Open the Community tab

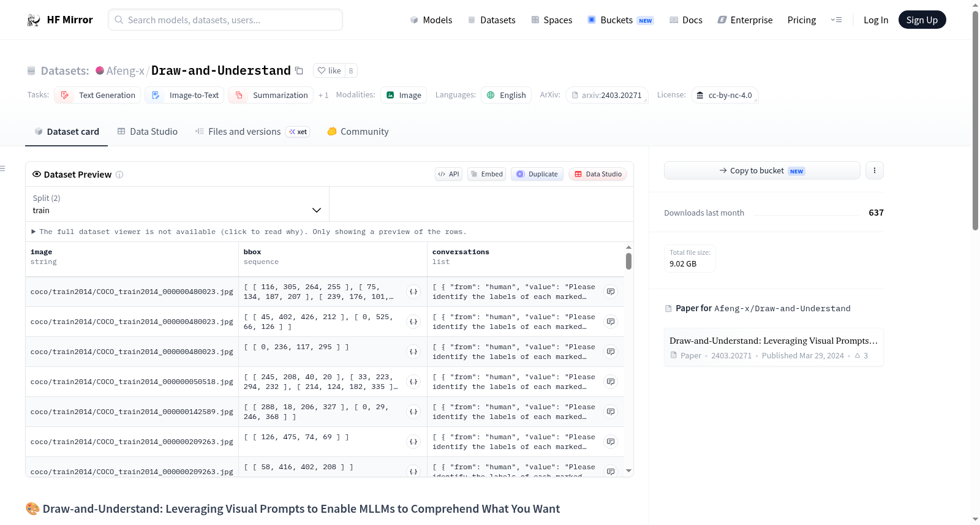[358, 131]
